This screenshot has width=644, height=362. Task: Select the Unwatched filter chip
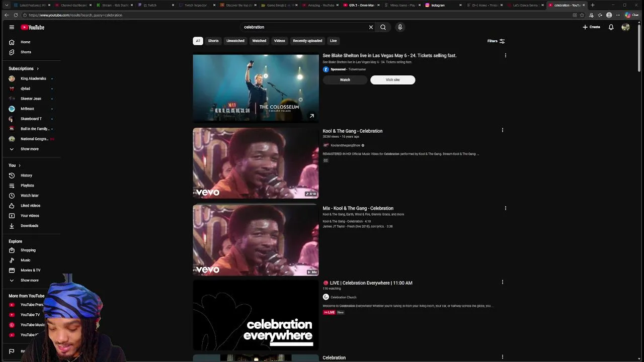tap(235, 41)
